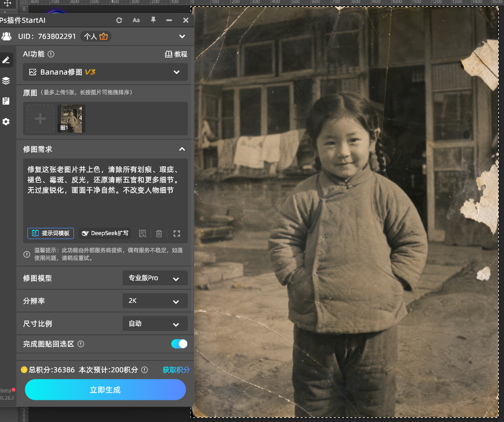Open the 提示词模板 prompt templates

pos(51,233)
